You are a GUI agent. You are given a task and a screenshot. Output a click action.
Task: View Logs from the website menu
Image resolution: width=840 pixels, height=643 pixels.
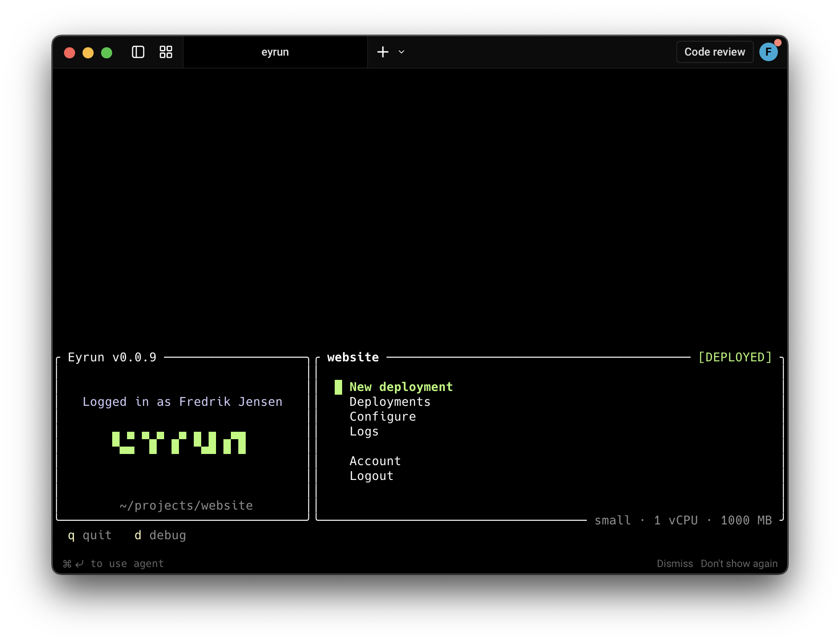[364, 431]
